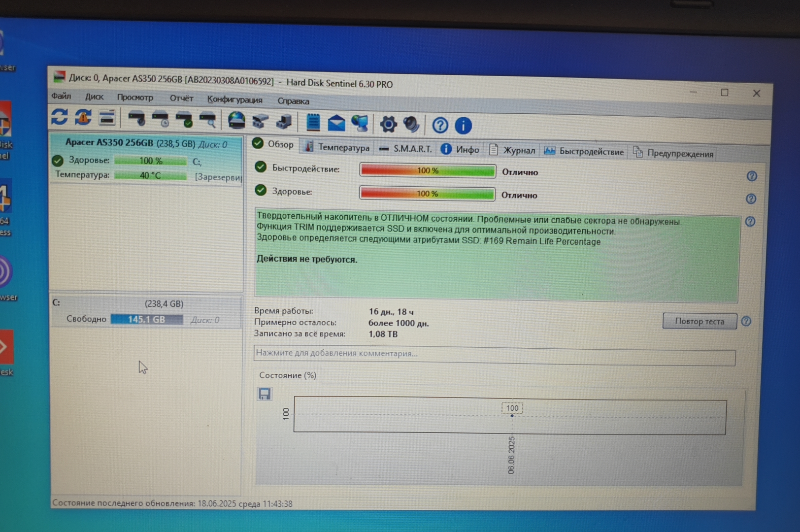This screenshot has width=800, height=532.
Task: Select the Состояние (%) chart tab
Action: [288, 375]
